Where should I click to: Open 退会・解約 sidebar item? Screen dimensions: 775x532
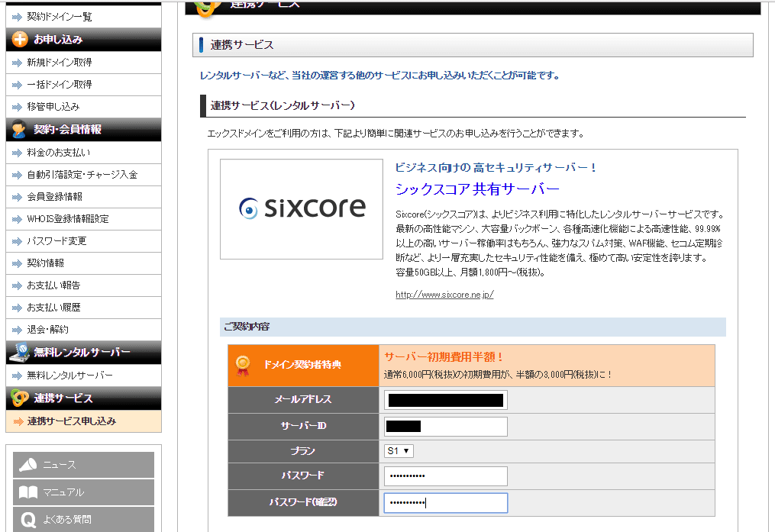click(83, 330)
